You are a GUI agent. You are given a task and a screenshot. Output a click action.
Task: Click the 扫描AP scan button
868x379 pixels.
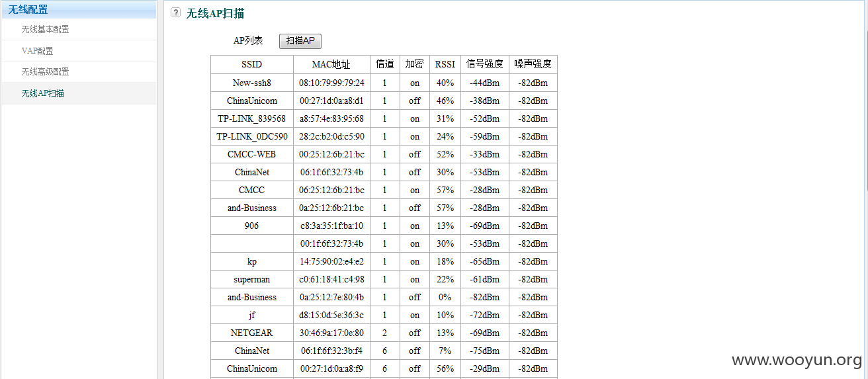click(300, 41)
